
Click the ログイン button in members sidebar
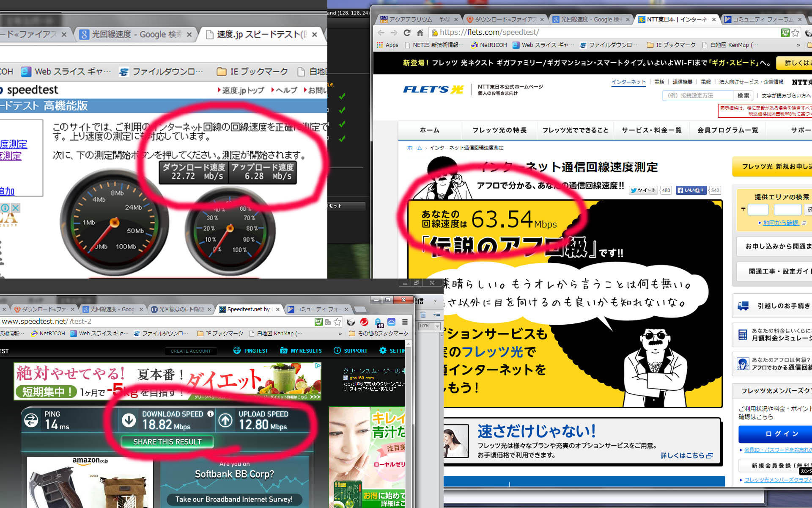(x=782, y=434)
